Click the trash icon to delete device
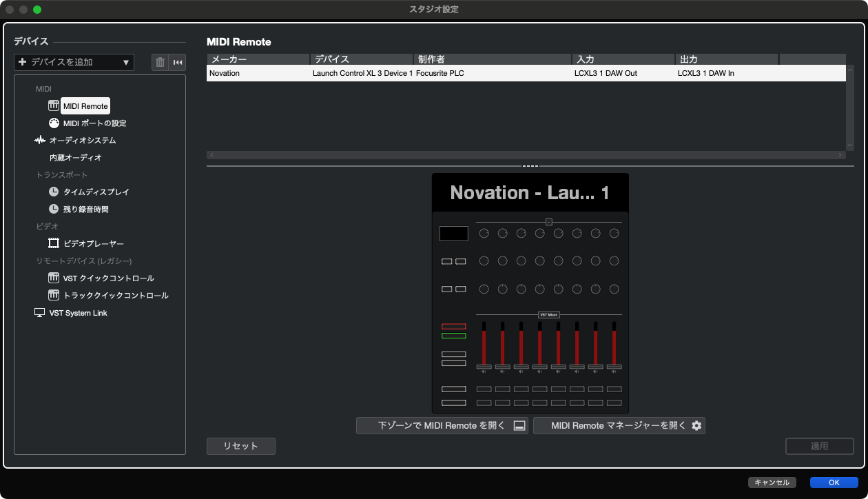Screen dimensions: 868x499 click(160, 63)
